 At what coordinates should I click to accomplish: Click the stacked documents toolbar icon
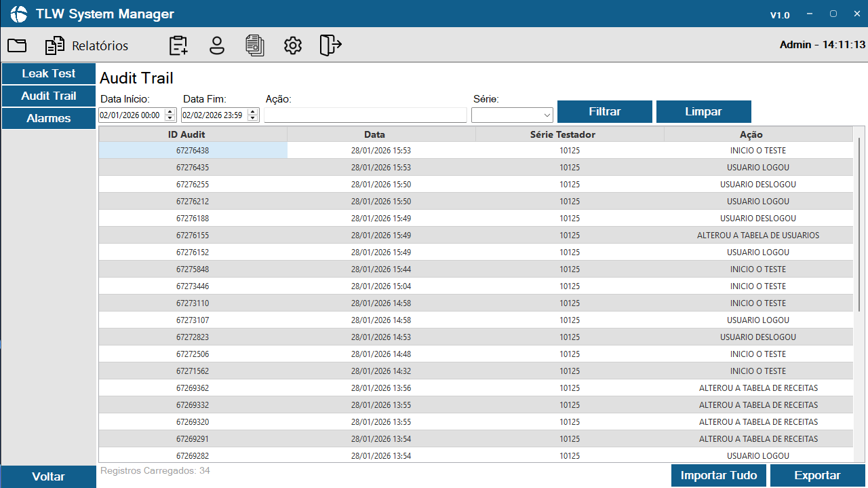255,45
